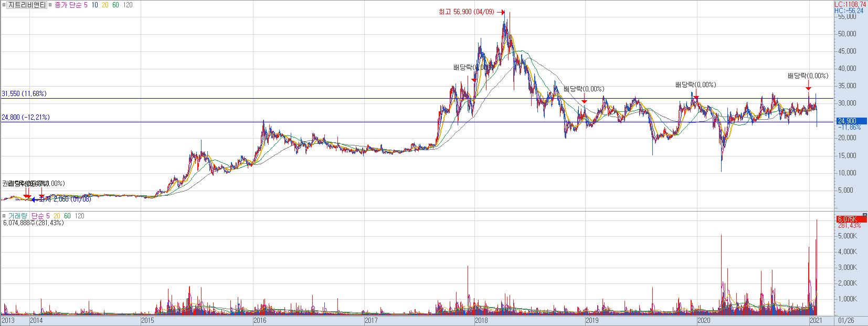The image size is (868, 326).
Task: Click the 2021 year label on time axis
Action: click(x=815, y=320)
